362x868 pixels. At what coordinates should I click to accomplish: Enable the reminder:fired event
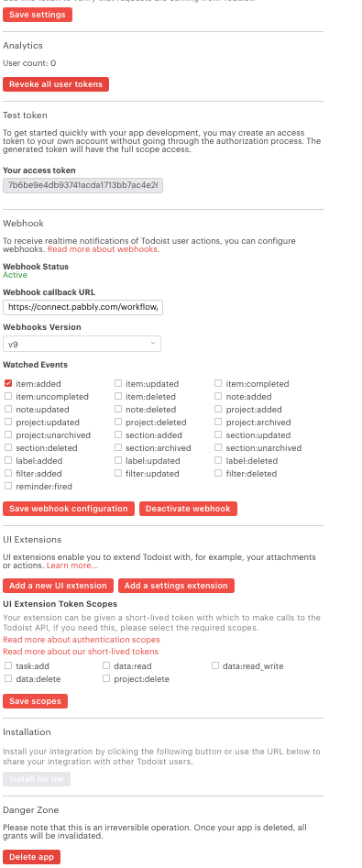8,486
